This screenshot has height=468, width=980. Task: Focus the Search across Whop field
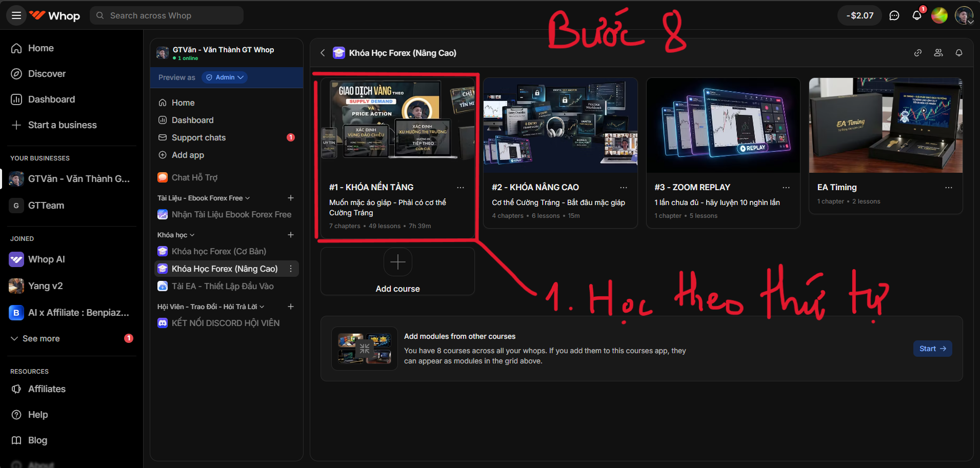click(167, 15)
